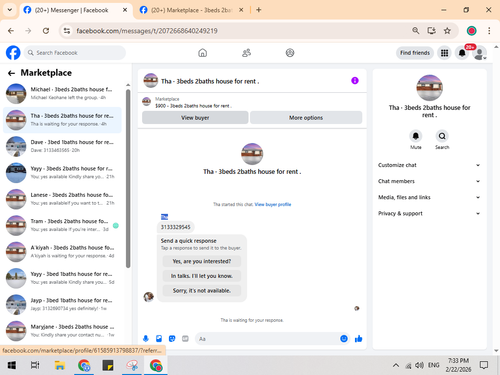Open Michael's 3beds 2baths conversation
500x375 pixels.
pyautogui.click(x=62, y=94)
